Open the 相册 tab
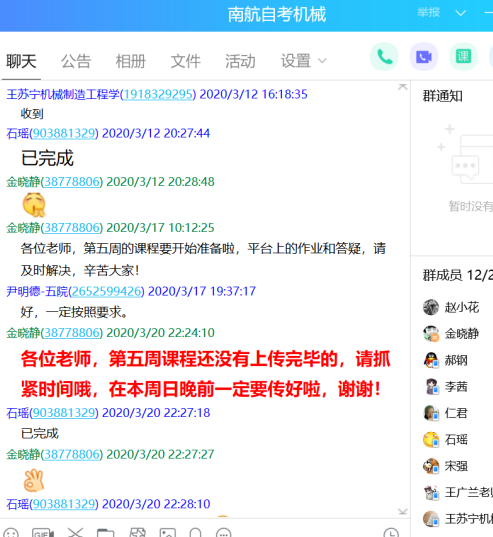Viewport: 493px width, 537px height. tap(130, 61)
